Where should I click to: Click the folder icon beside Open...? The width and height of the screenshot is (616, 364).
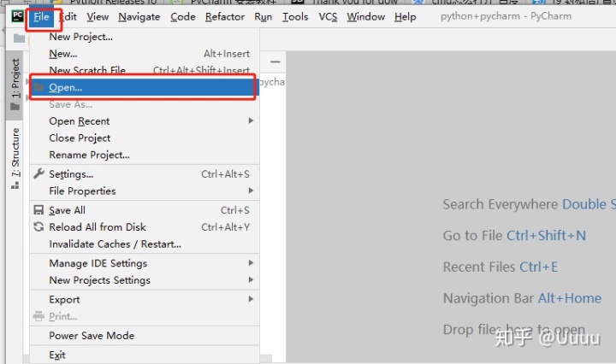click(x=38, y=87)
